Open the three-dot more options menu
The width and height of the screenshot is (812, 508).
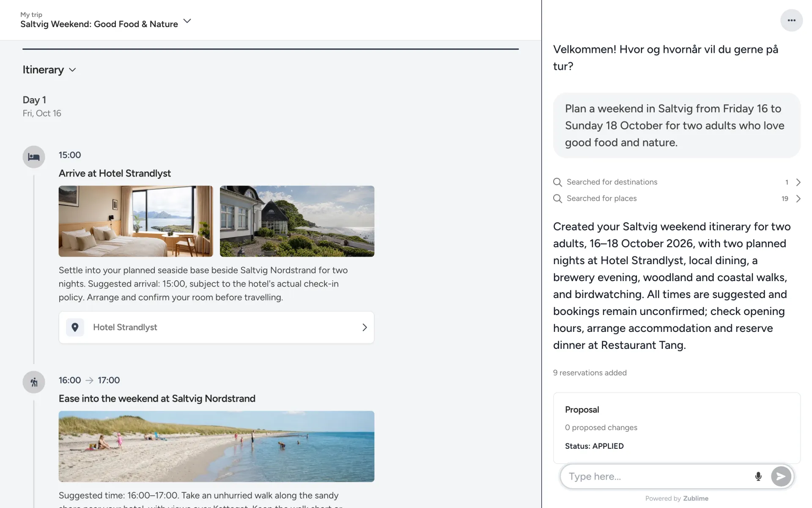click(791, 20)
